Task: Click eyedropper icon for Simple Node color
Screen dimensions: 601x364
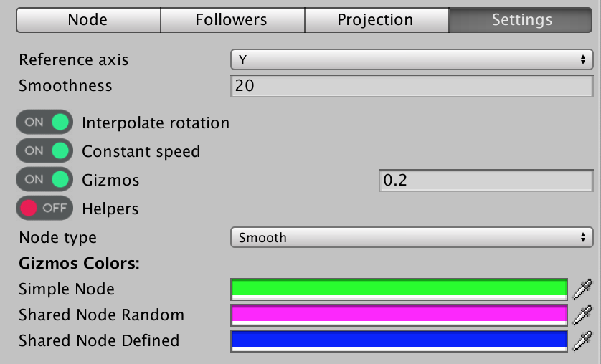Action: pyautogui.click(x=582, y=289)
